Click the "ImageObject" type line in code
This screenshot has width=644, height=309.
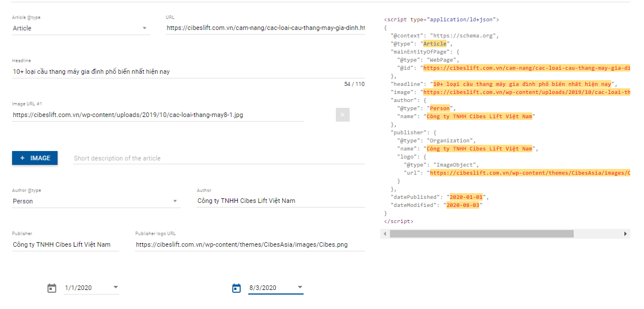(x=441, y=165)
